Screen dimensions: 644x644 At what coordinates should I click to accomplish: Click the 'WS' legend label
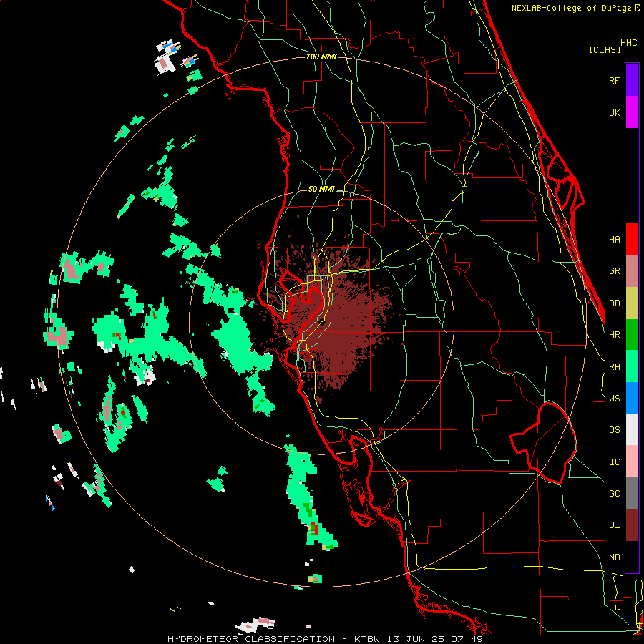coord(614,398)
